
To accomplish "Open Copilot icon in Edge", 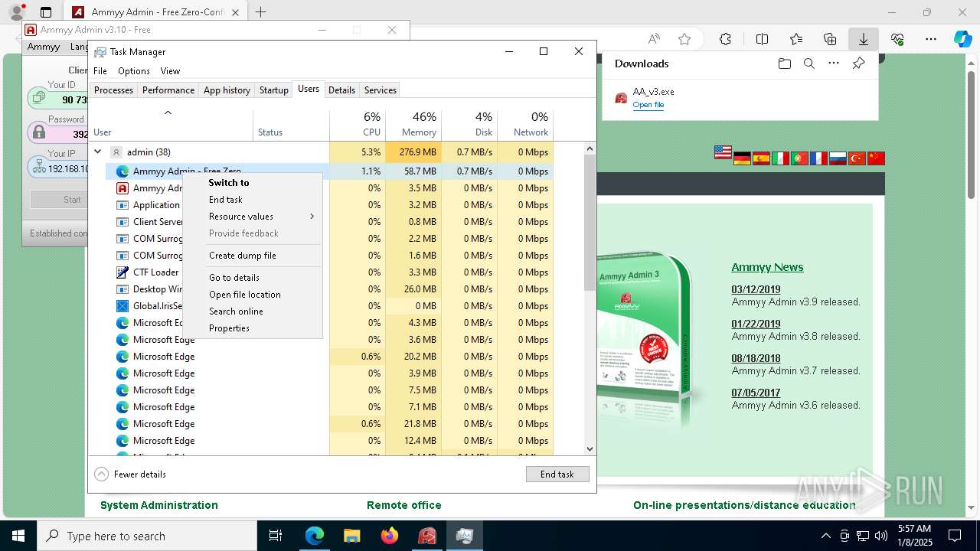I will click(x=962, y=39).
